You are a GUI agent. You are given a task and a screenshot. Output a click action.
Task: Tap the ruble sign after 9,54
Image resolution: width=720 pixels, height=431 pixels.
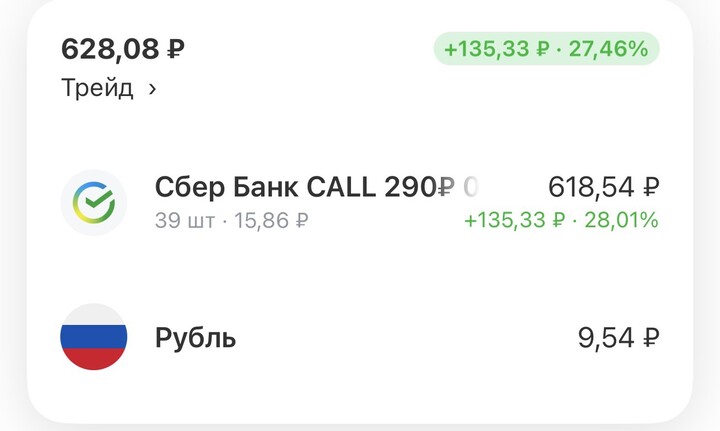(x=651, y=338)
